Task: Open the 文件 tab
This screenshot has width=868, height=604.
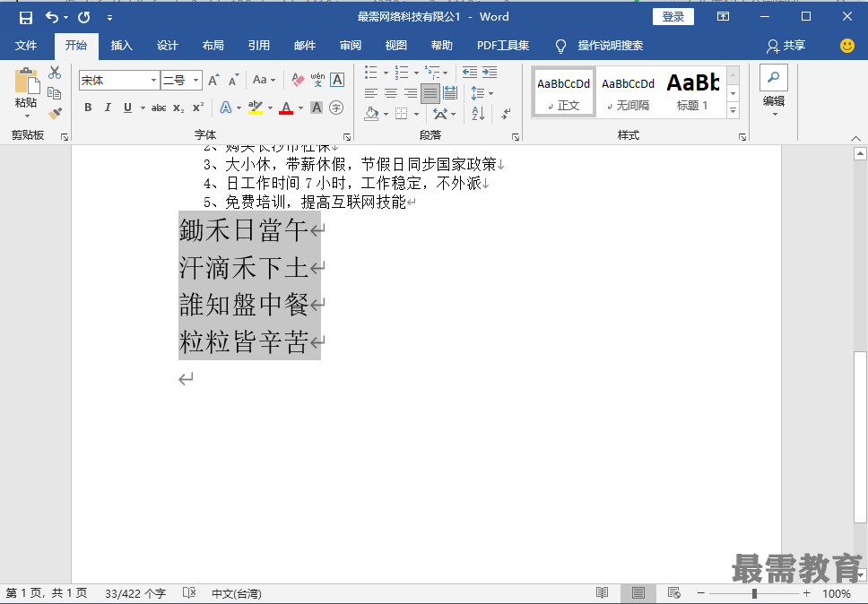Action: (x=26, y=46)
